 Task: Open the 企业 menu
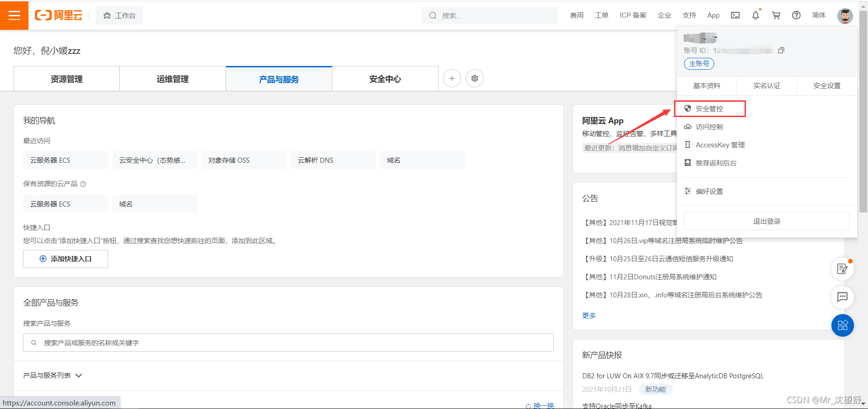pos(664,15)
